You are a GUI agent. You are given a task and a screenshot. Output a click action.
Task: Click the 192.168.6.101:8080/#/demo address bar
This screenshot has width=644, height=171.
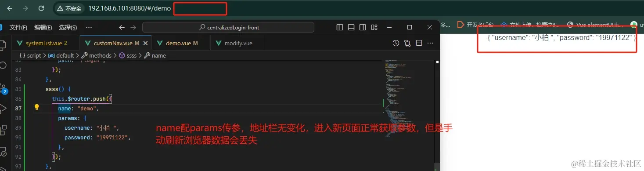tap(130, 8)
